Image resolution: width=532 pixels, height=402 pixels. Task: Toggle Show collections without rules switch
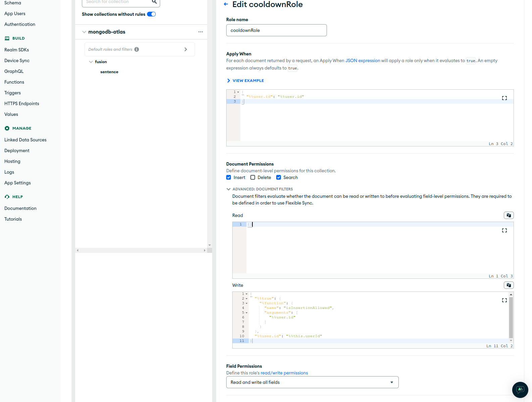151,14
